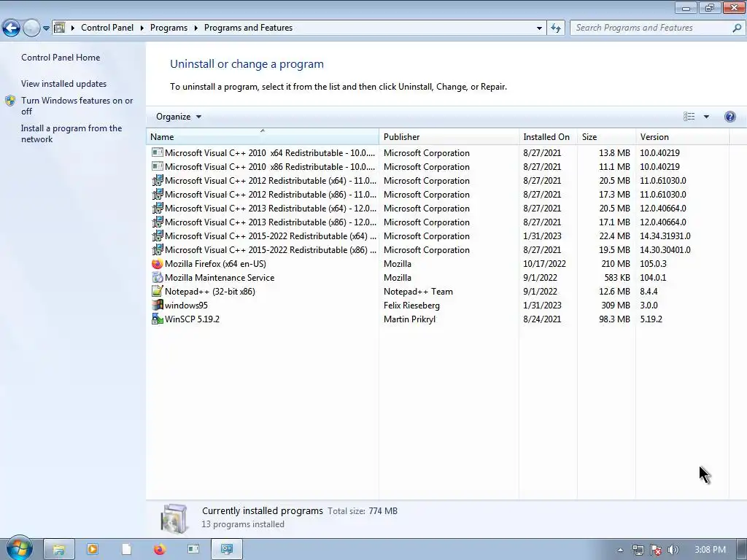Expand the arrow after Programs breadcrumb
The image size is (747, 560).
pyautogui.click(x=196, y=28)
